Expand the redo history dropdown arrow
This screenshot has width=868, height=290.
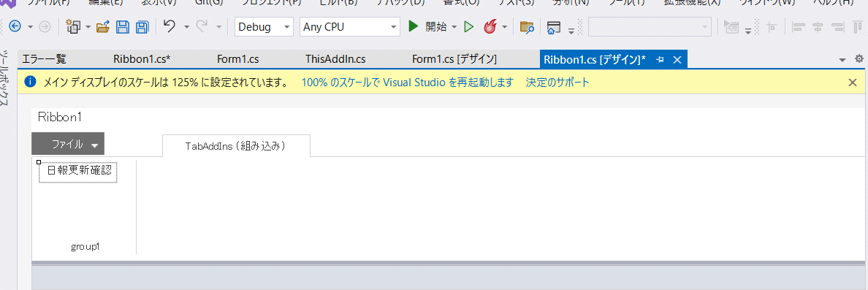coord(218,26)
